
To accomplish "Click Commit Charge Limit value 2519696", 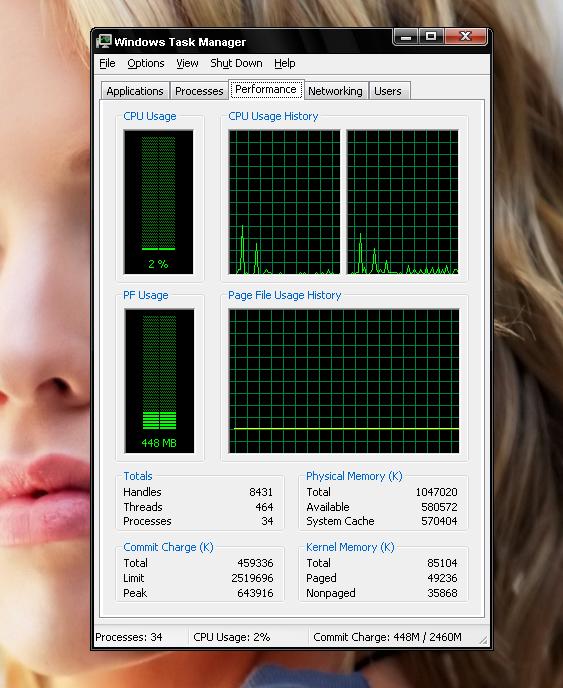I will (x=252, y=578).
